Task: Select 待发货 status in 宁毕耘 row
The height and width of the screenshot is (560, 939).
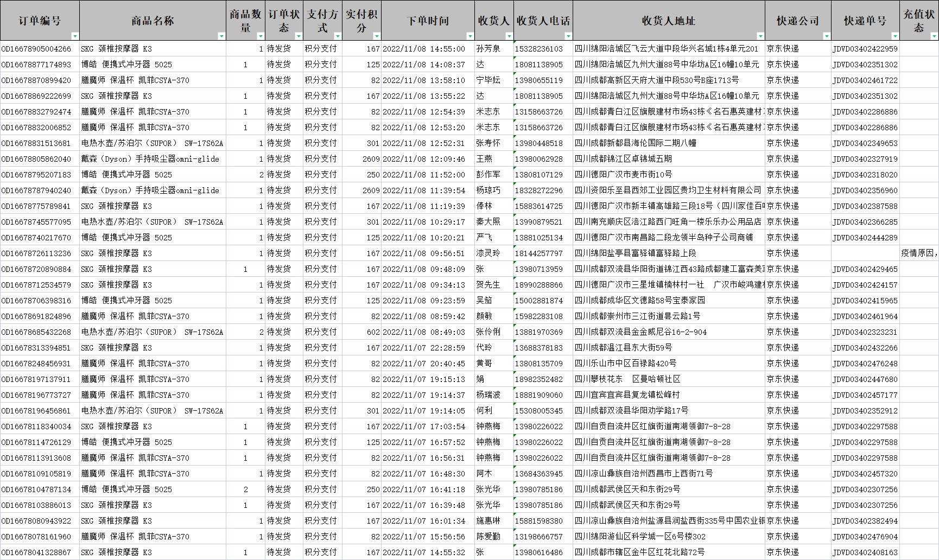Action: coord(284,80)
